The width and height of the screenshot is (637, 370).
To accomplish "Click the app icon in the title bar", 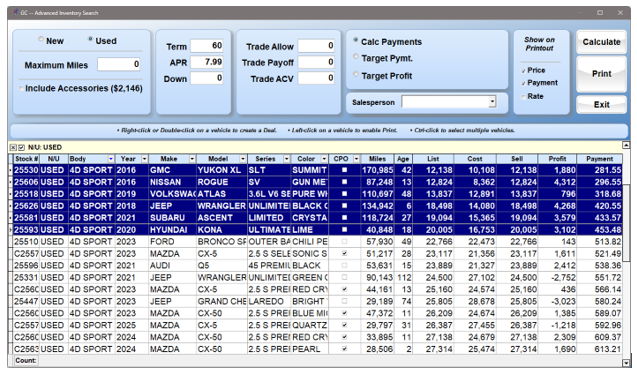I will coord(15,13).
